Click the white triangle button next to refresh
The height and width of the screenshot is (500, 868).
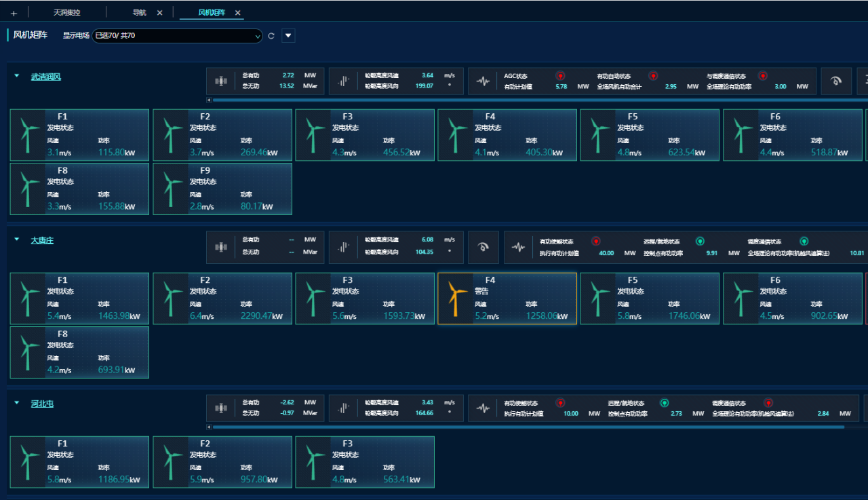[288, 36]
